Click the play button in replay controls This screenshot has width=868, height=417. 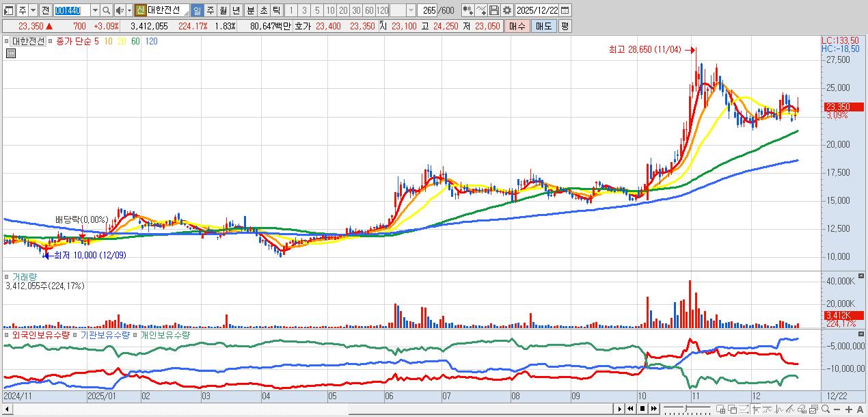620,409
